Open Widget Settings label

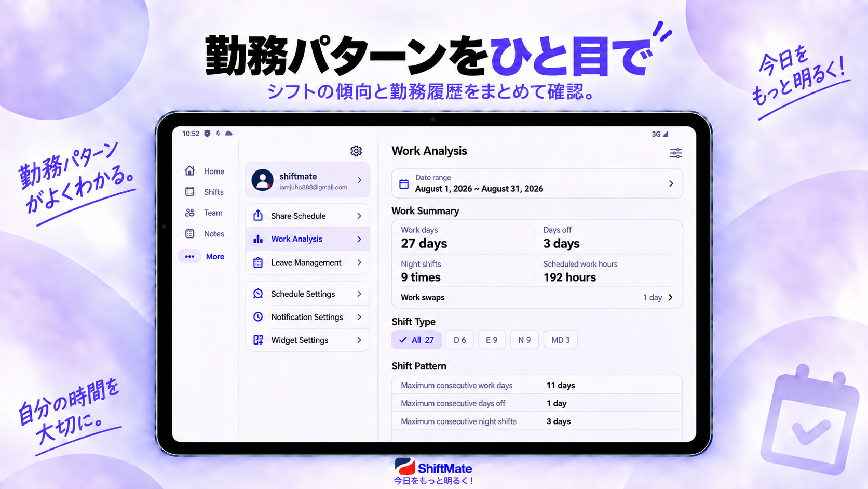[x=300, y=340]
